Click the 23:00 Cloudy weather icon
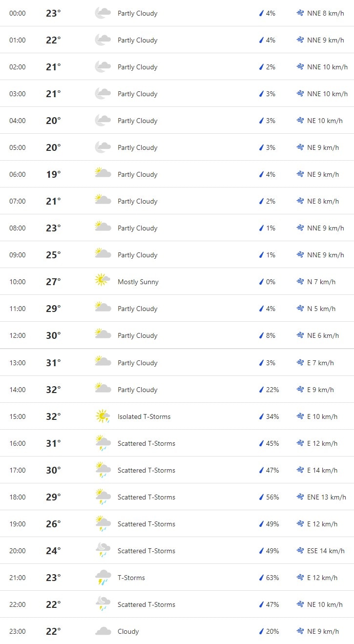The height and width of the screenshot is (644, 354). 103,631
